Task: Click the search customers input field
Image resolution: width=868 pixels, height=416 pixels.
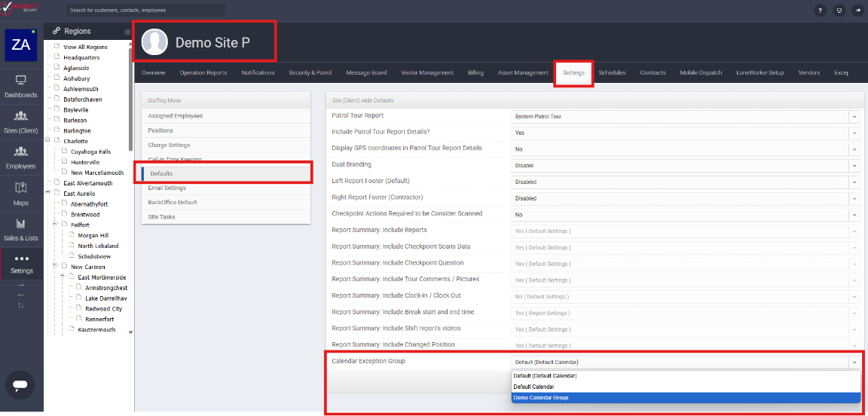Action: point(145,10)
